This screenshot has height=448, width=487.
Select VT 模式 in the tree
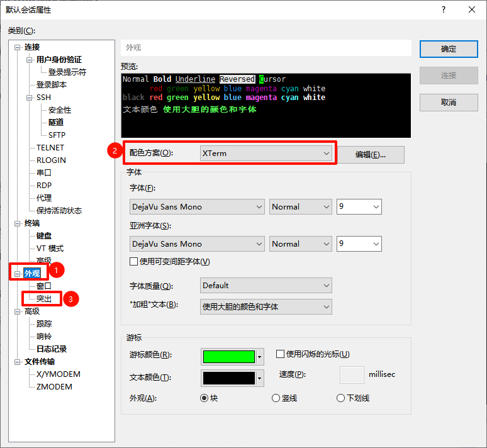tap(50, 249)
